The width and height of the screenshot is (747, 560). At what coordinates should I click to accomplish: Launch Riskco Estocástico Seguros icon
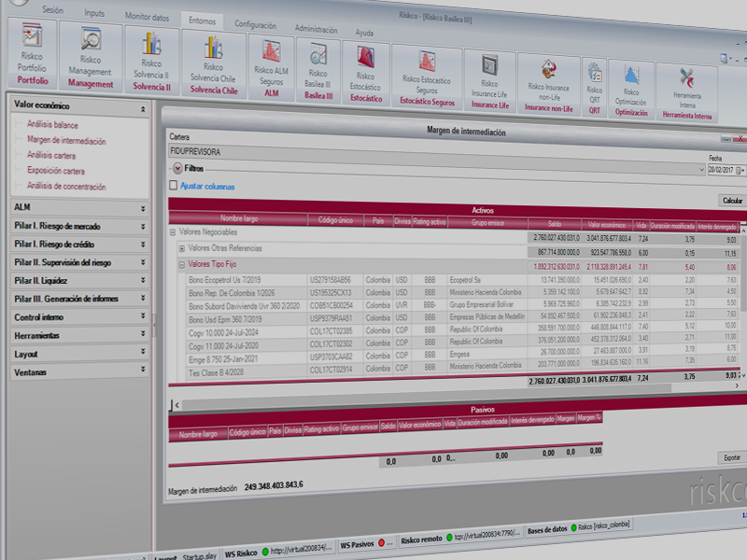click(427, 61)
